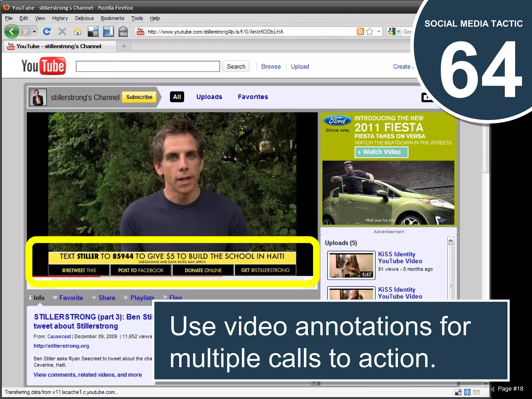The height and width of the screenshot is (399, 532).
Task: Click the Playlists plus option
Action: point(139,298)
